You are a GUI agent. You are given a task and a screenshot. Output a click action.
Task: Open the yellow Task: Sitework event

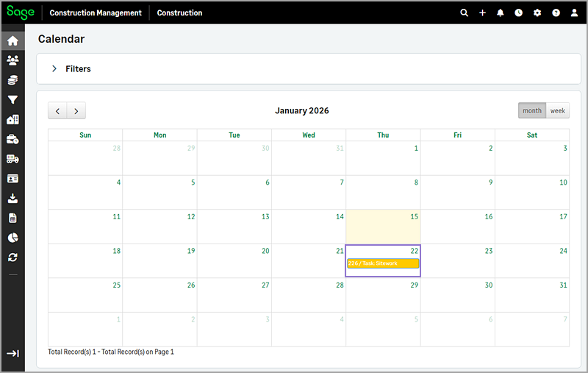pos(382,263)
